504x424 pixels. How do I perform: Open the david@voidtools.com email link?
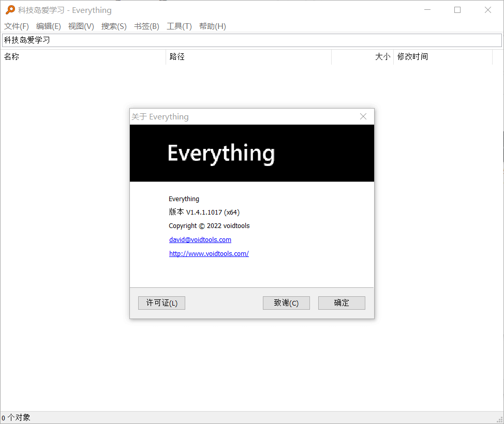tap(200, 240)
